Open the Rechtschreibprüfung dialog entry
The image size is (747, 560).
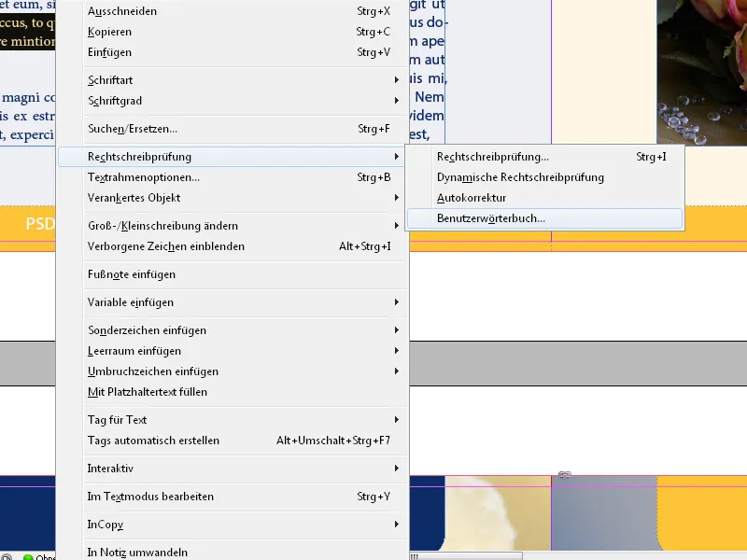click(x=492, y=157)
